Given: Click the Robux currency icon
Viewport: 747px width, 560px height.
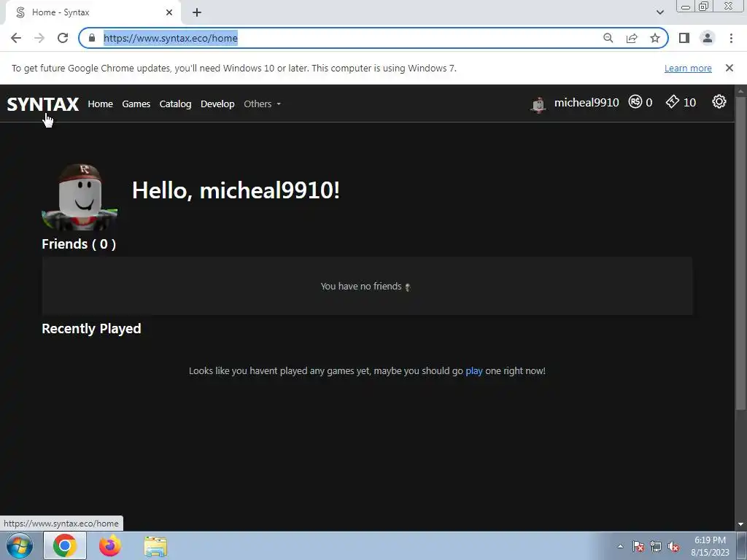Looking at the screenshot, I should coord(635,101).
